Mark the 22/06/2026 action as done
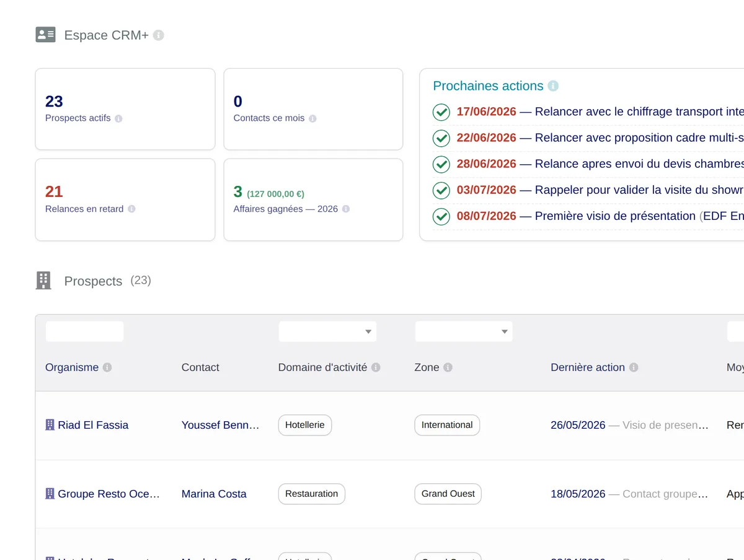744x560 pixels. pyautogui.click(x=441, y=138)
